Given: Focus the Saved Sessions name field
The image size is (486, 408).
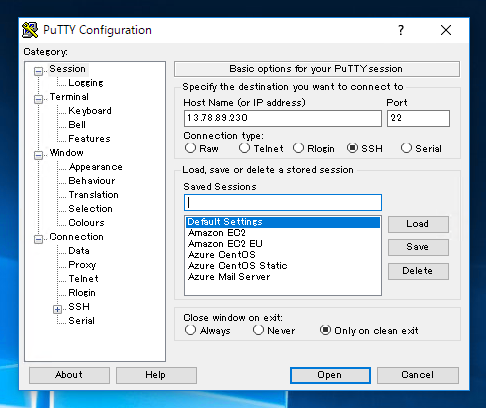Looking at the screenshot, I should [283, 203].
